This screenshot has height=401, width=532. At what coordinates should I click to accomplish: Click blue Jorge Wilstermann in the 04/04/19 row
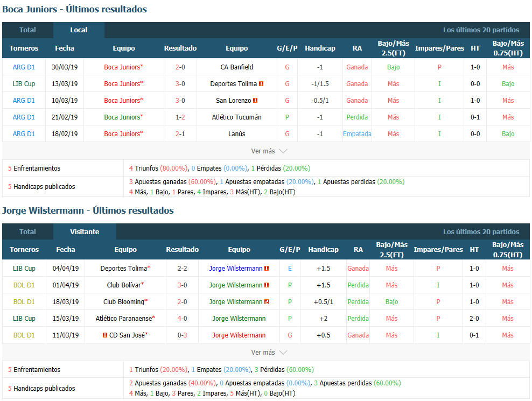[x=236, y=269]
